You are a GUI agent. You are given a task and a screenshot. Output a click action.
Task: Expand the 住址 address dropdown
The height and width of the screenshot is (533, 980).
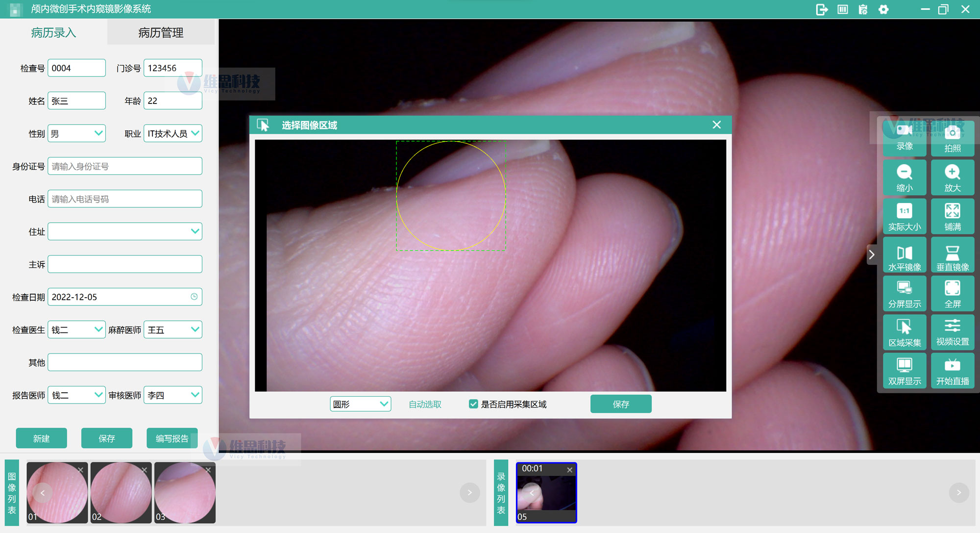[125, 231]
